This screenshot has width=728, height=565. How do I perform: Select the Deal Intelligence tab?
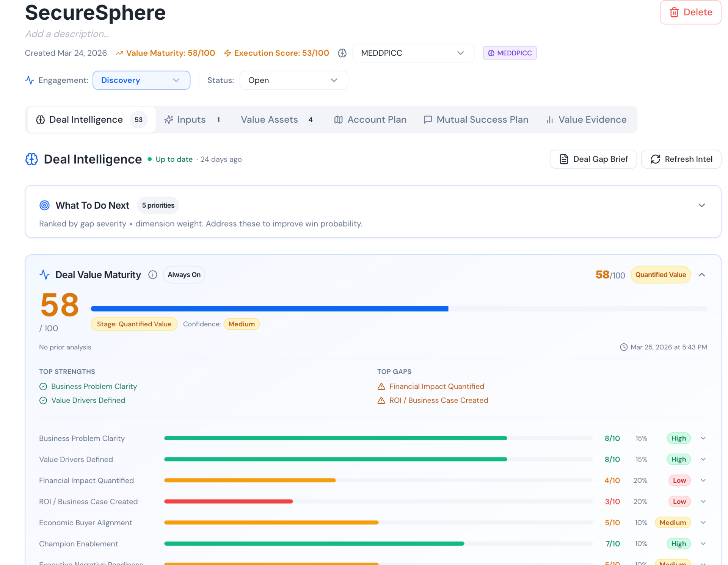tap(91, 120)
